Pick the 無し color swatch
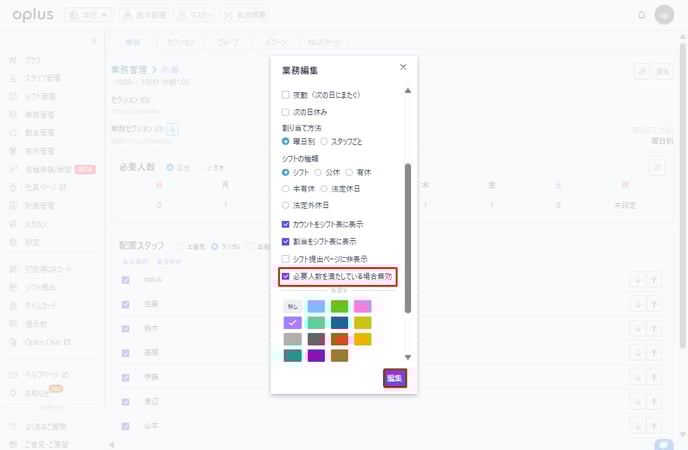 pyautogui.click(x=292, y=306)
